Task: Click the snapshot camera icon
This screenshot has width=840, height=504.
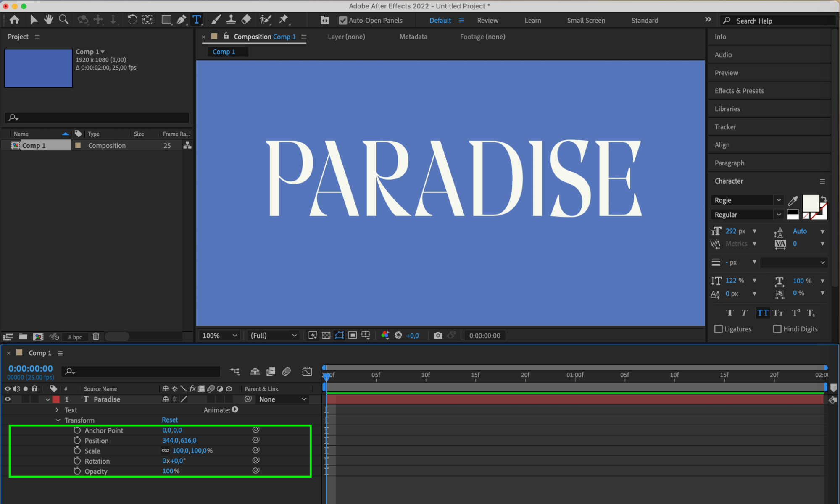Action: click(x=438, y=335)
